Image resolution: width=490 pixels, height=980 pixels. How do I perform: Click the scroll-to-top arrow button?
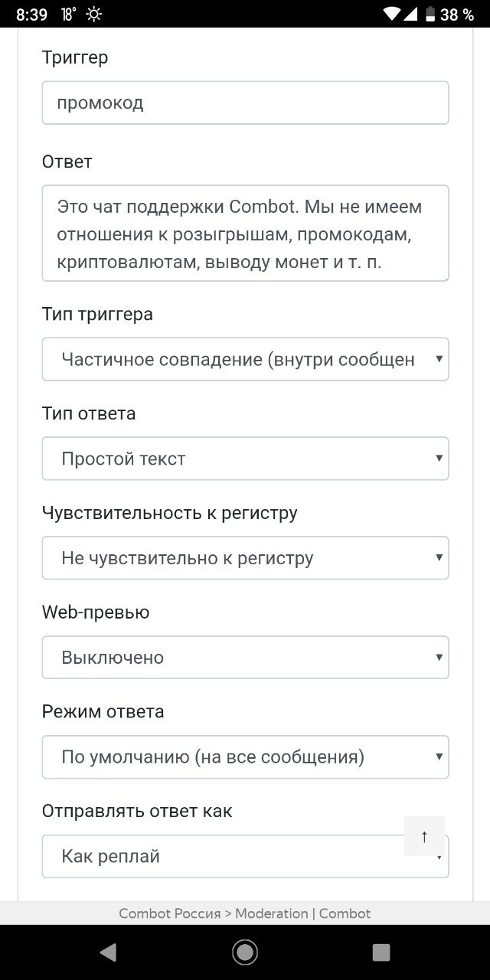coord(424,836)
